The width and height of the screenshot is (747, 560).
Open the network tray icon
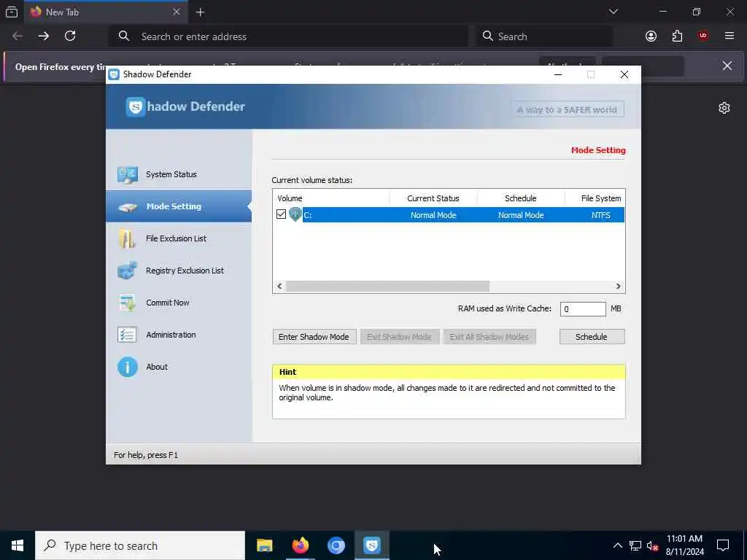(x=635, y=545)
